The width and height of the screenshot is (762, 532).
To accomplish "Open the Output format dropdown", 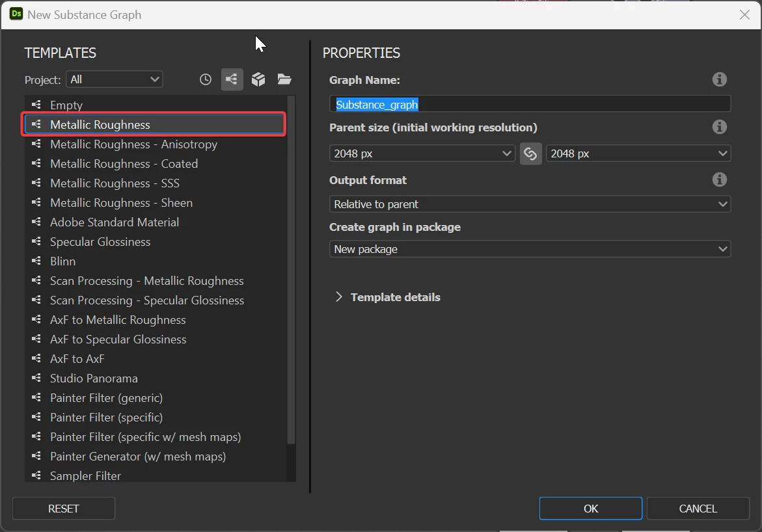I will coord(530,204).
